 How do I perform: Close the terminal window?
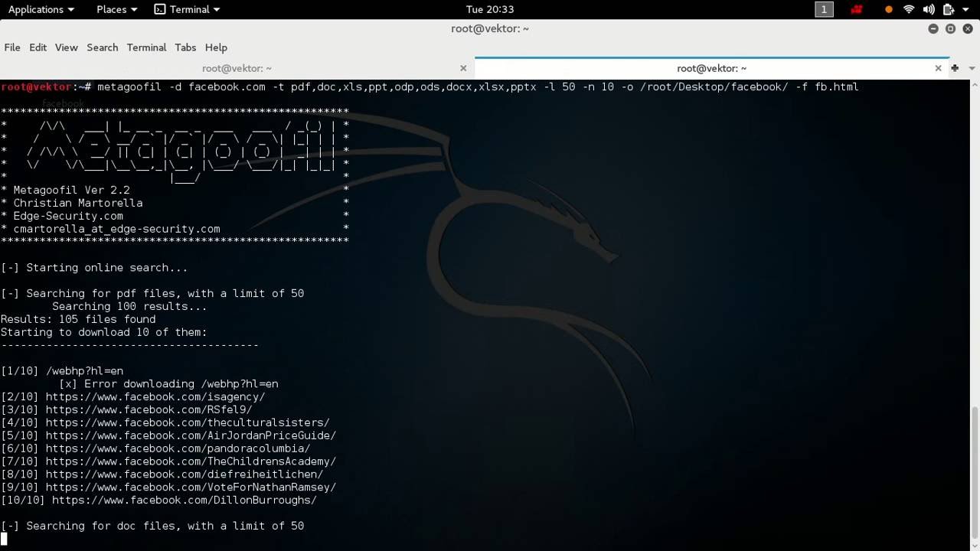pos(967,28)
